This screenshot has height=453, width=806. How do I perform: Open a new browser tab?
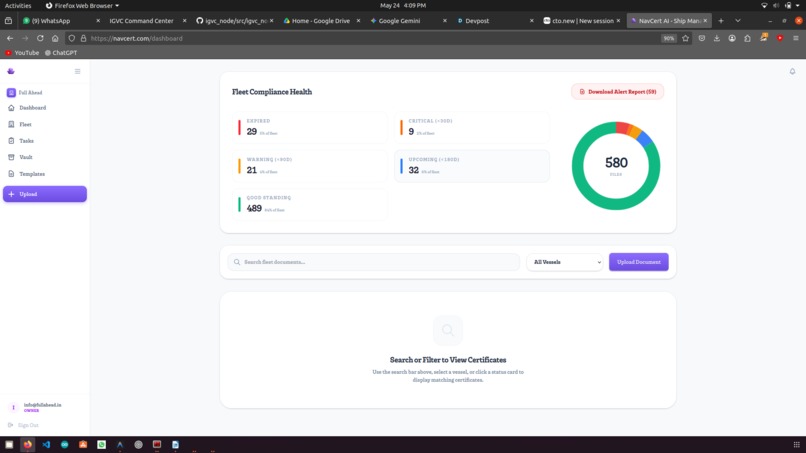pyautogui.click(x=721, y=21)
